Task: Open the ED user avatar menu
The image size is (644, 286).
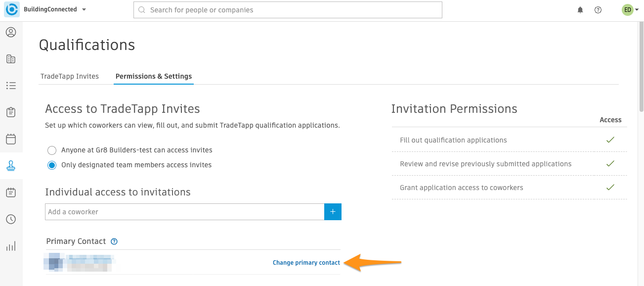Action: 627,10
